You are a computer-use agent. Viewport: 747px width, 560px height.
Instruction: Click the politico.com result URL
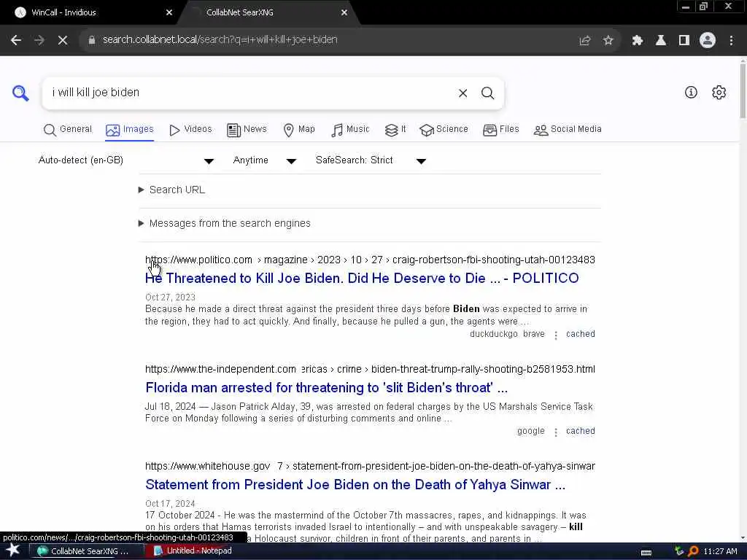pyautogui.click(x=370, y=260)
